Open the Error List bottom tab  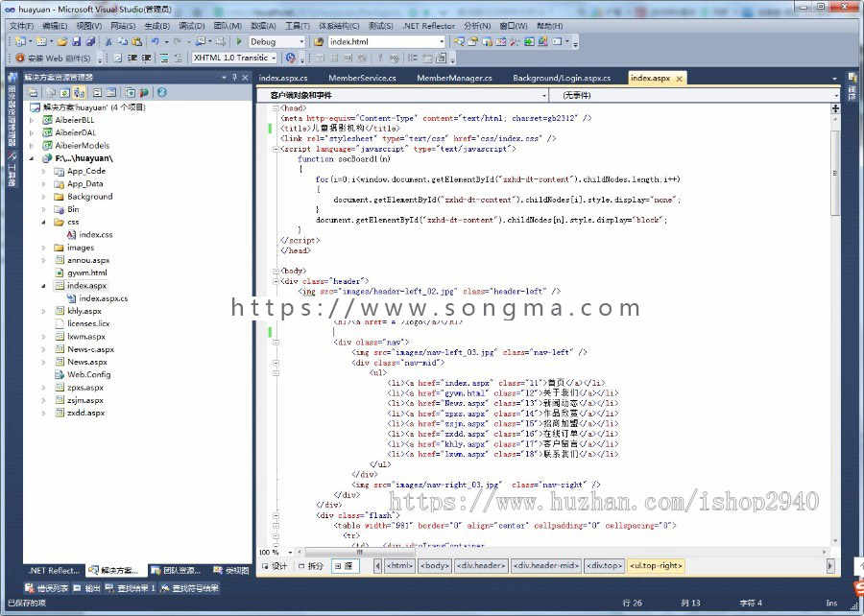[x=47, y=588]
